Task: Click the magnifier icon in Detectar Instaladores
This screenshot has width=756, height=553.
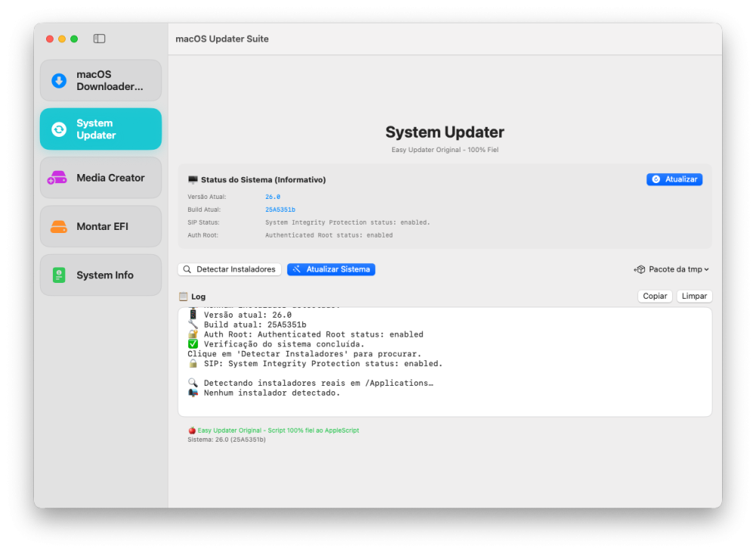Action: pos(187,269)
